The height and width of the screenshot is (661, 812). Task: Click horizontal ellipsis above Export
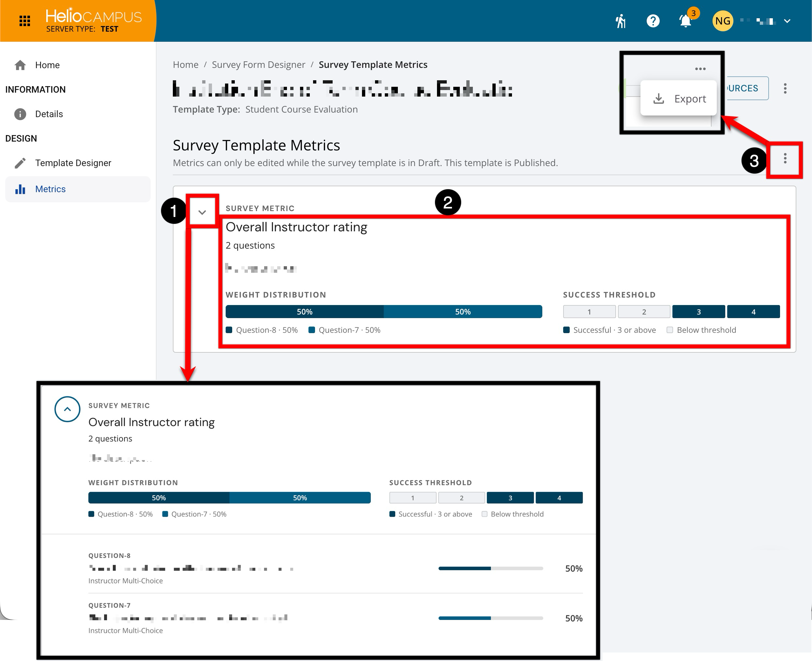click(x=700, y=69)
